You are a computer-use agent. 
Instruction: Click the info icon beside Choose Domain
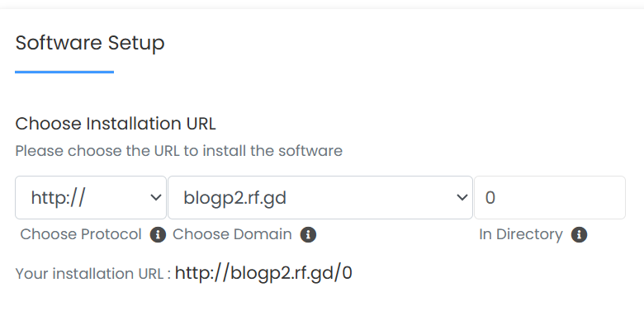[308, 235]
